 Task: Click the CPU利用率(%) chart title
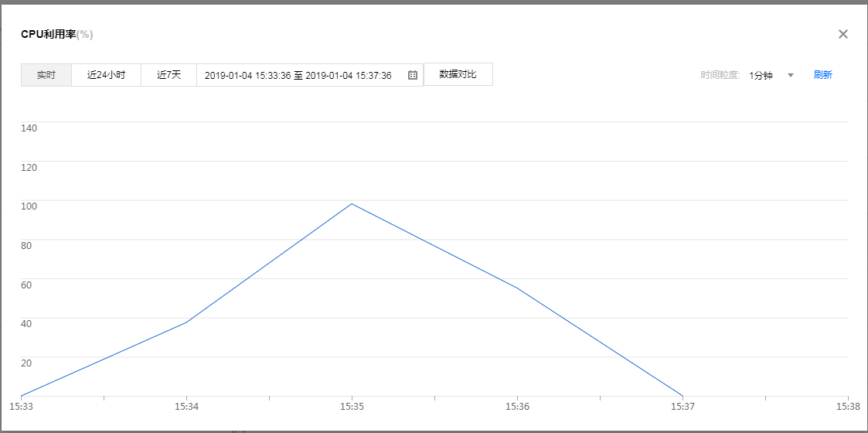pos(57,35)
